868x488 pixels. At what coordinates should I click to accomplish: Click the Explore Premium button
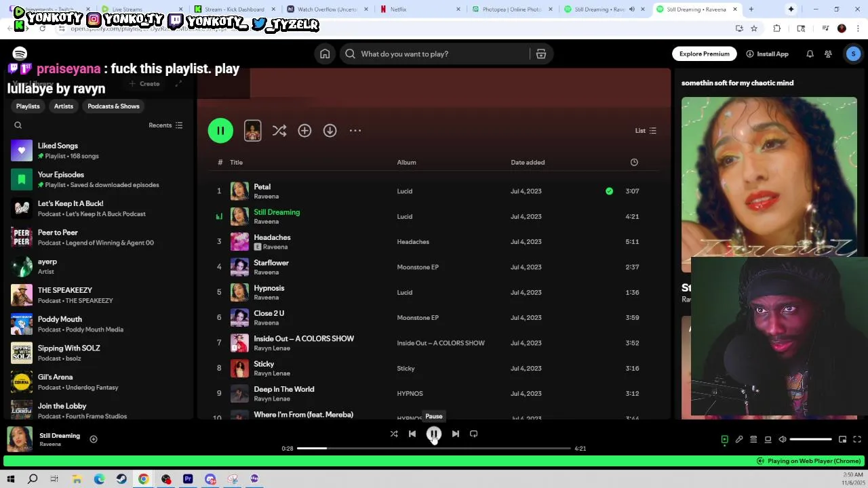[x=705, y=54]
